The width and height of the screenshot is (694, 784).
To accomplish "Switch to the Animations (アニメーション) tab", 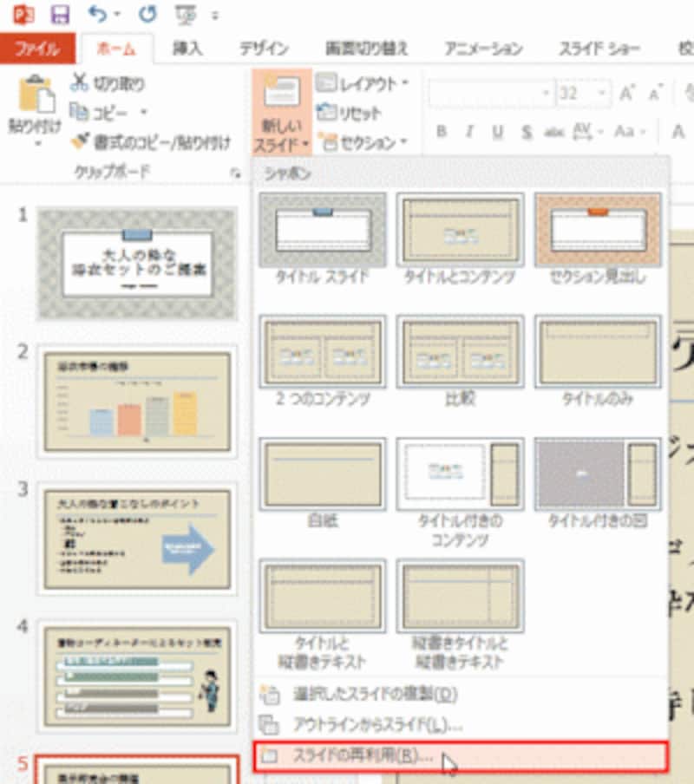I will click(483, 48).
